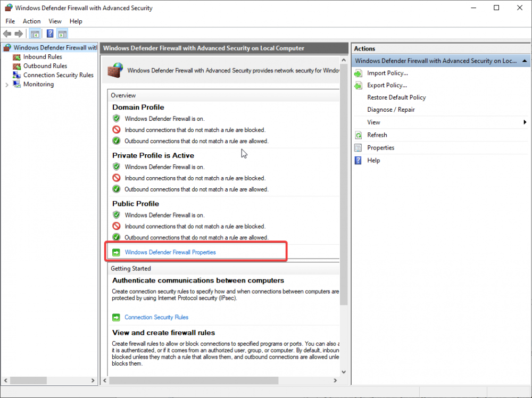The width and height of the screenshot is (532, 398).
Task: Collapse the Actions section header arrow
Action: (x=525, y=61)
